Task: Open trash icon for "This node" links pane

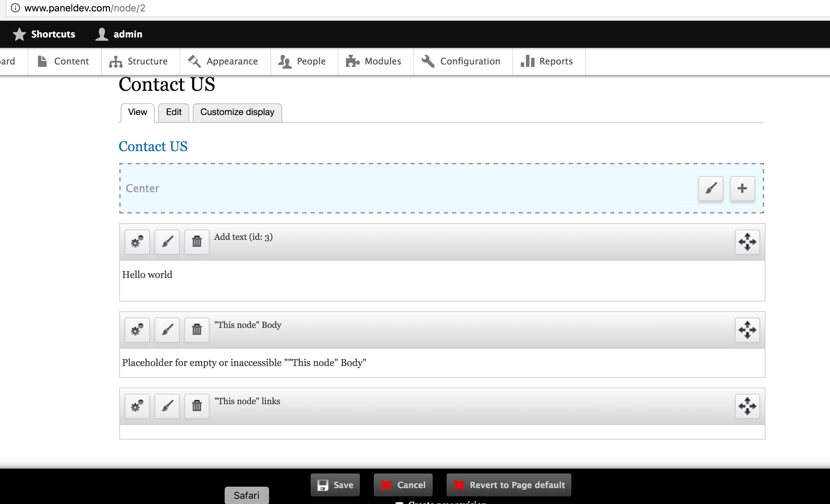Action: point(197,406)
